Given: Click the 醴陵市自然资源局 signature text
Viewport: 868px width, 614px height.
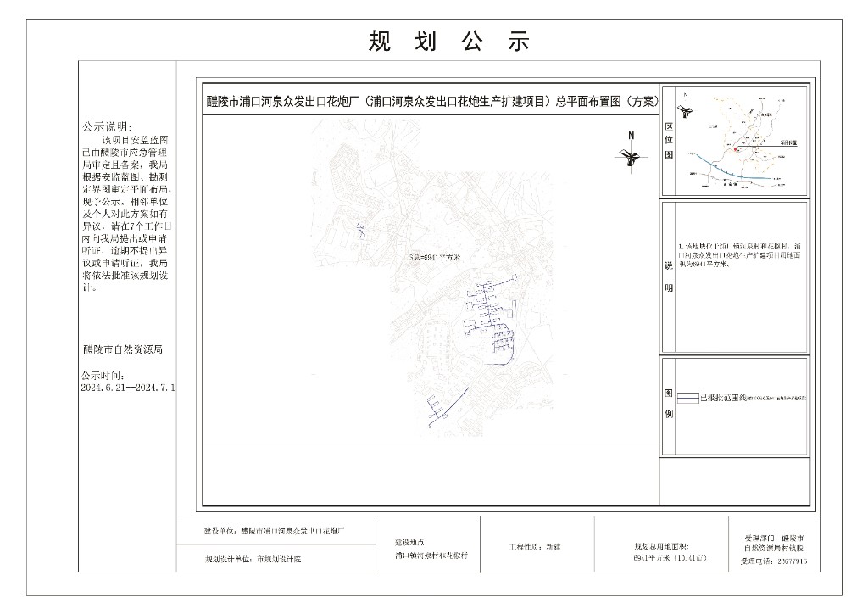Looking at the screenshot, I should pyautogui.click(x=122, y=349).
